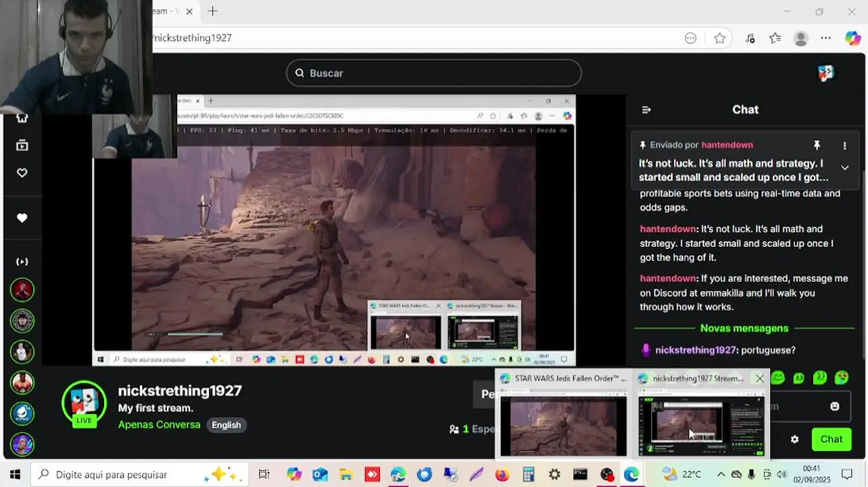868x487 pixels.
Task: Click the live stream video player
Action: click(334, 230)
